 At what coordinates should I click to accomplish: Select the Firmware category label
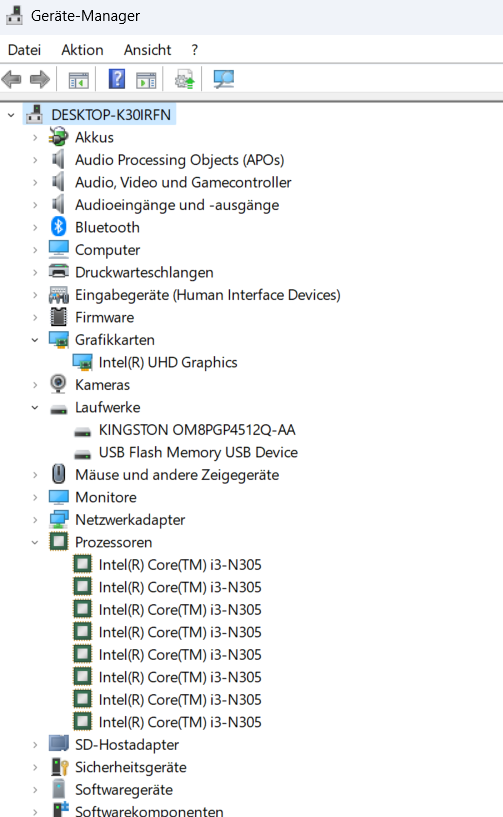(x=104, y=317)
